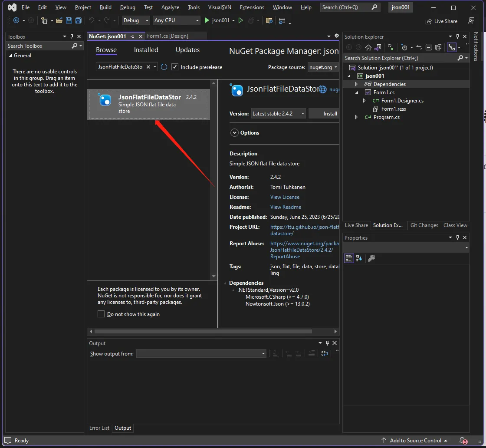The height and width of the screenshot is (448, 486).
Task: Open the View Readme link
Action: tap(286, 207)
